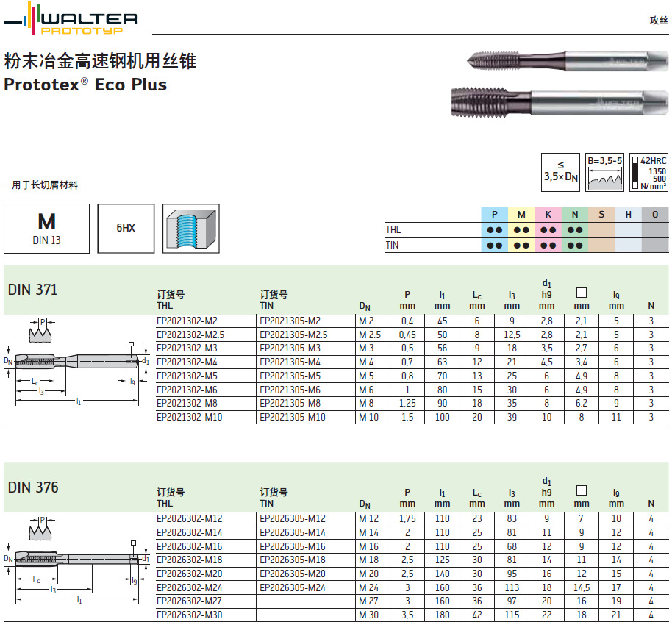Select order number EP2026302-M20
This screenshot has height=625, width=672.
190,574
